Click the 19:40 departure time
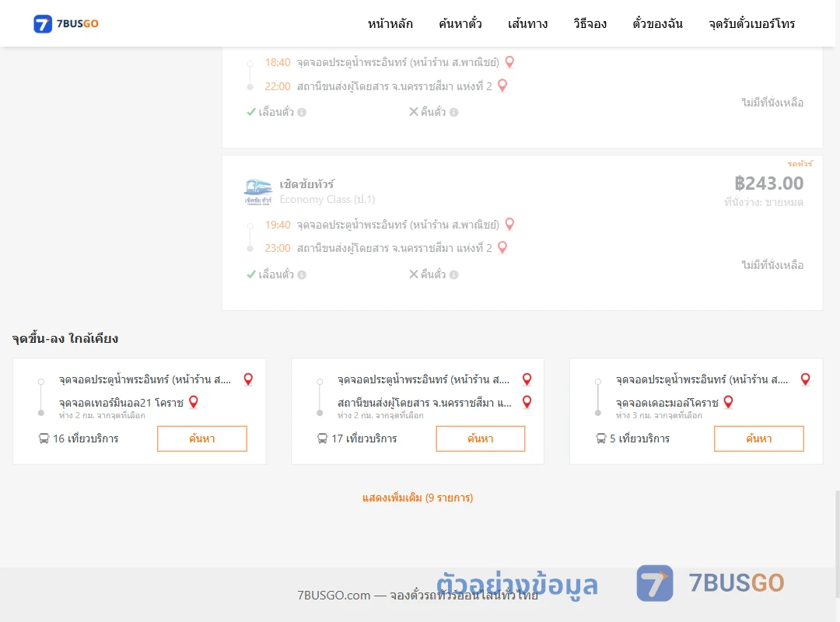840x622 pixels. click(278, 225)
